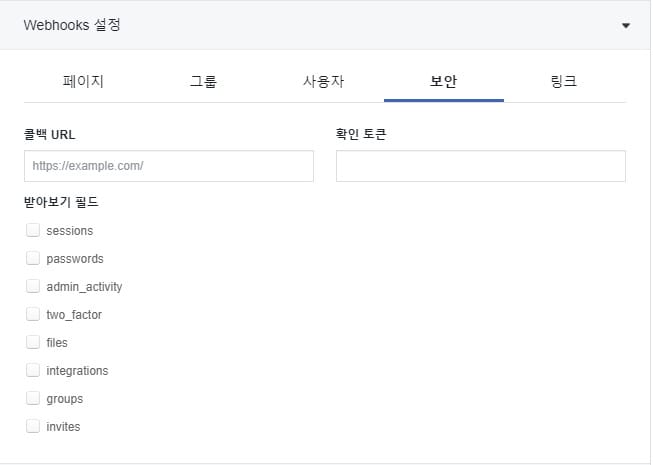Toggle the invites checkbox

tap(33, 426)
